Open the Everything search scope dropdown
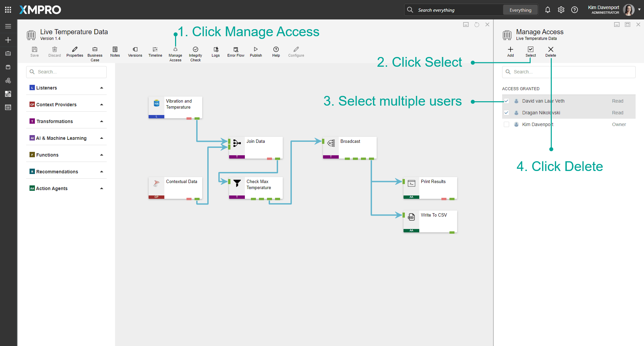This screenshot has height=346, width=644. 520,10
